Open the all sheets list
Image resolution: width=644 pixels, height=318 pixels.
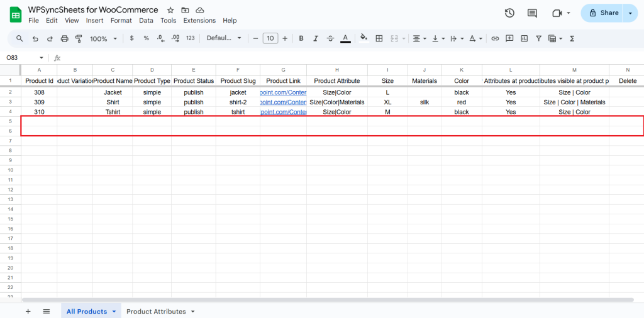pos(47,312)
